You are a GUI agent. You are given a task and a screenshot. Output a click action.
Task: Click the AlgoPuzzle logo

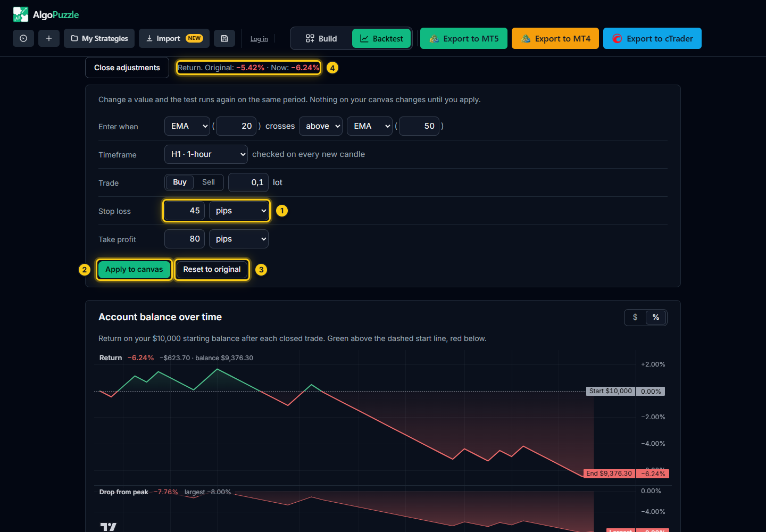[x=46, y=14]
